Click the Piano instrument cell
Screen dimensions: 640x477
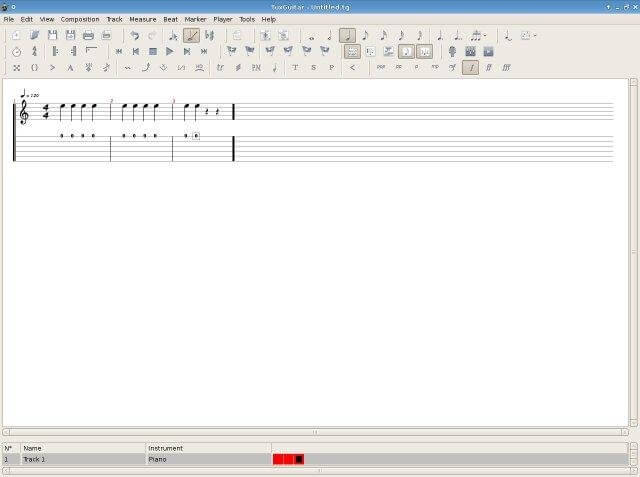click(x=157, y=459)
